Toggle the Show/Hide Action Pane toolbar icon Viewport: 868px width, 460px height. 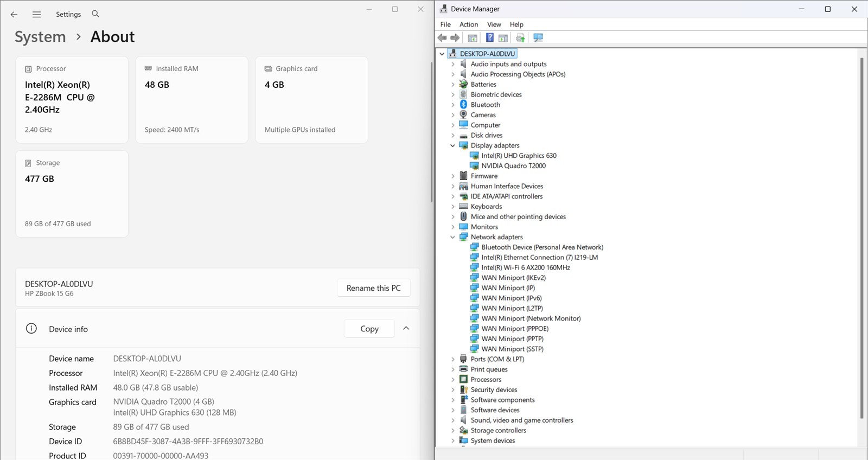[x=503, y=37]
